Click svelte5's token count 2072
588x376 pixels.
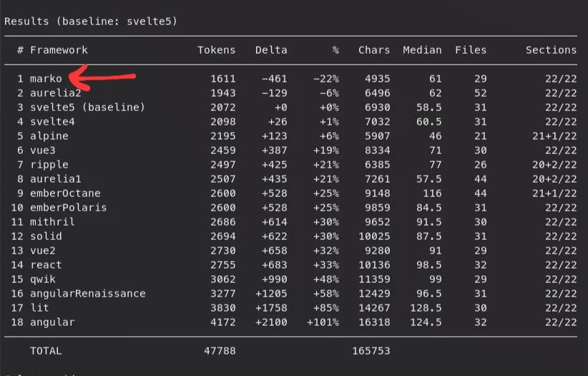222,107
